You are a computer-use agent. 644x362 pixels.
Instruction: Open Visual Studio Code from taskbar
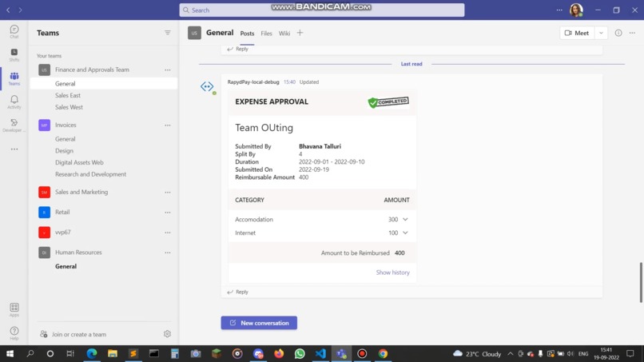coord(320,354)
